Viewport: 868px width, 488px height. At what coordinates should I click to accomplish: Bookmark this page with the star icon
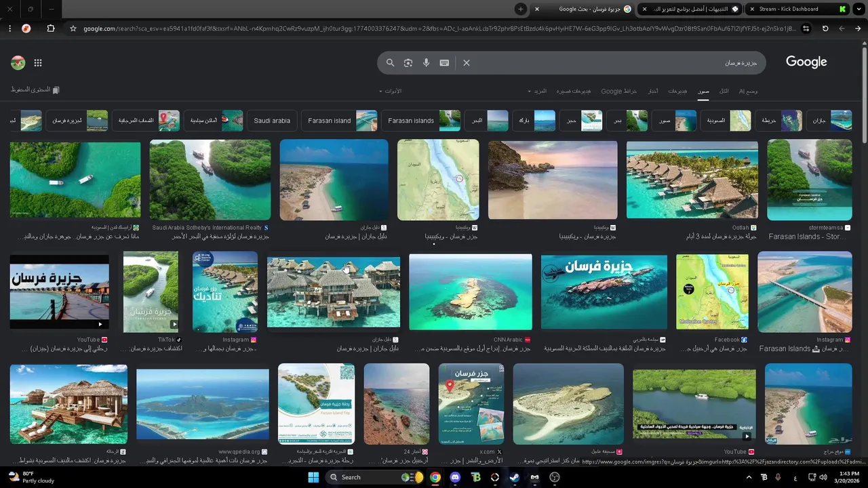73,28
